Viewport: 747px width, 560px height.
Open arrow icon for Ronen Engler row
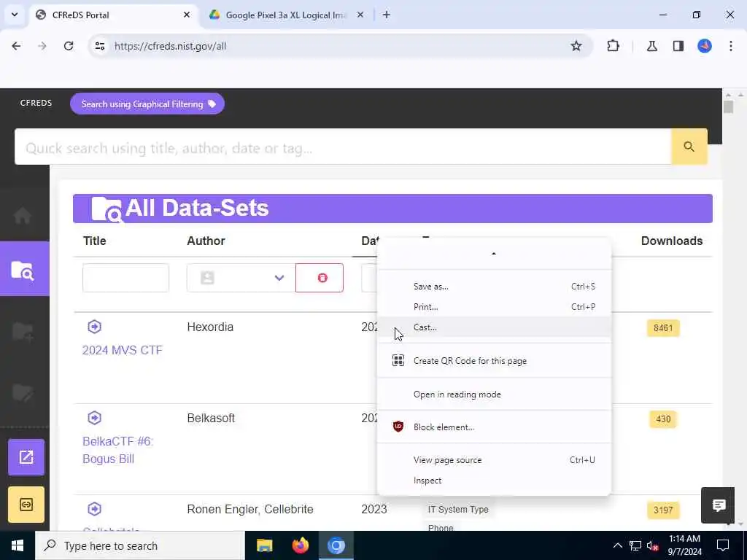tap(94, 508)
